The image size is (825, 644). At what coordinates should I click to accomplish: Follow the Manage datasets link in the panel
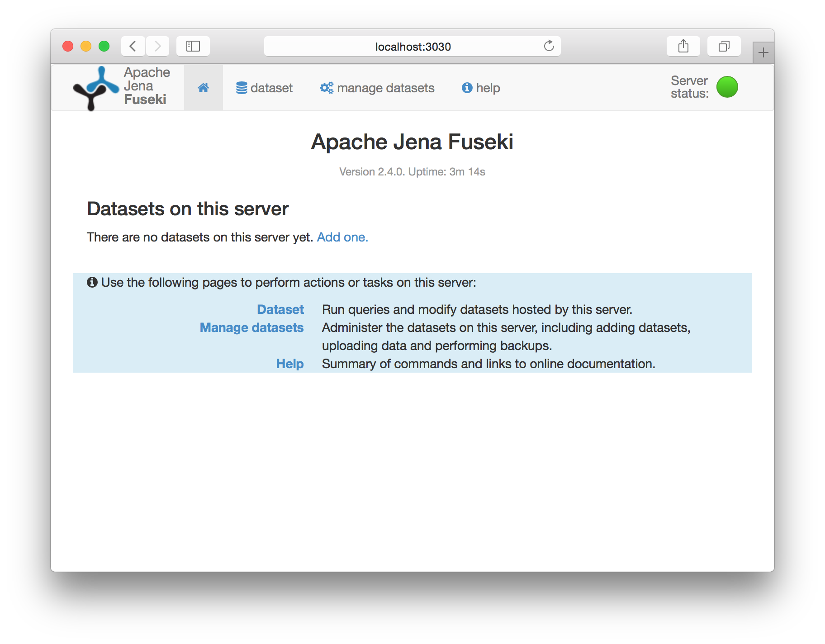pyautogui.click(x=251, y=327)
